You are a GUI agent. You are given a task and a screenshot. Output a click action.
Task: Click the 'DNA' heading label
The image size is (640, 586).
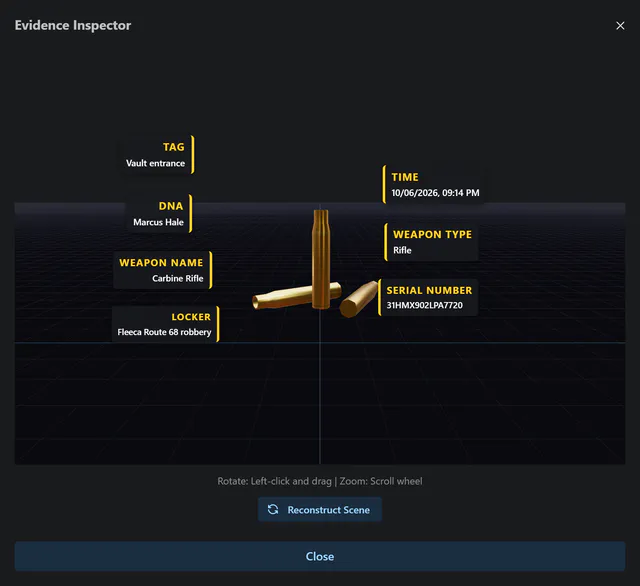coord(171,206)
